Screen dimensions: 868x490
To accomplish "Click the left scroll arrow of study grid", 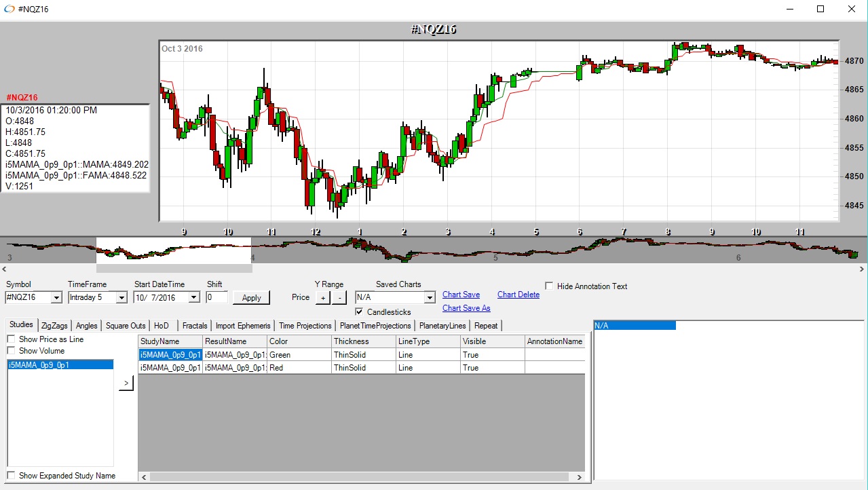I will click(x=143, y=477).
